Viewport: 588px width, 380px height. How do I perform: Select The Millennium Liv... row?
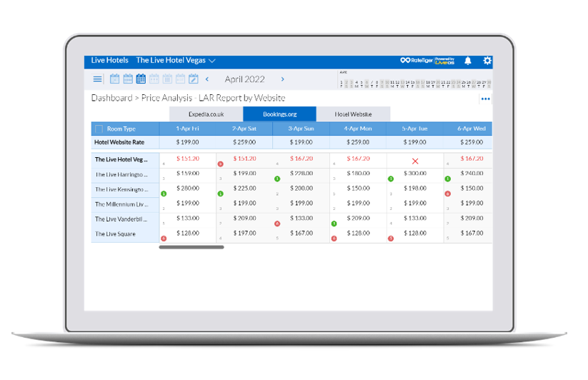point(125,204)
